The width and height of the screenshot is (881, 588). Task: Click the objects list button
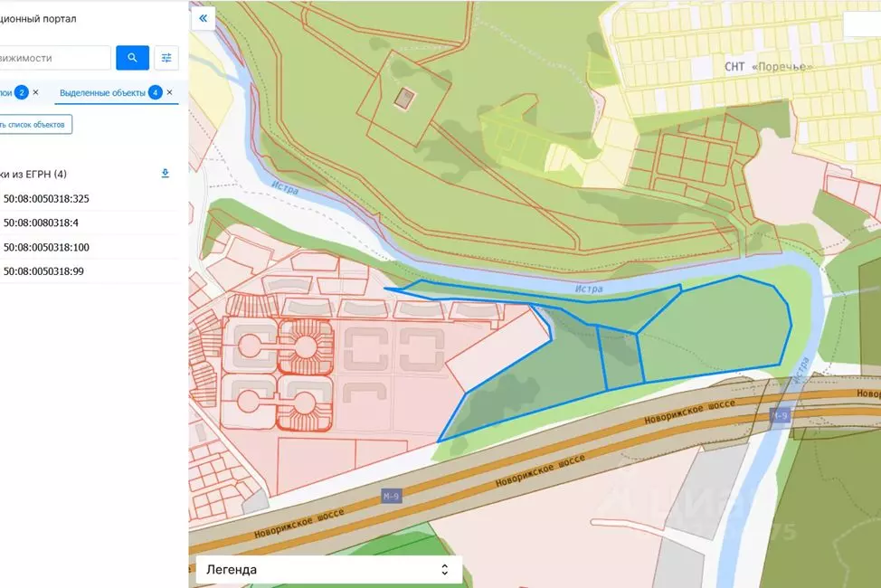(x=35, y=124)
